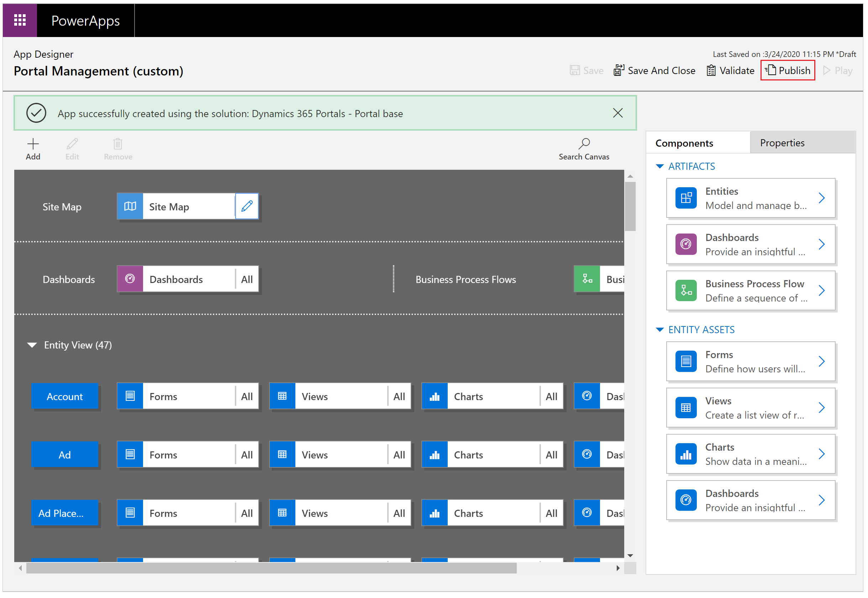Click the Forms icon under Entity Assets
Viewport: 868px width, 598px height.
point(686,362)
